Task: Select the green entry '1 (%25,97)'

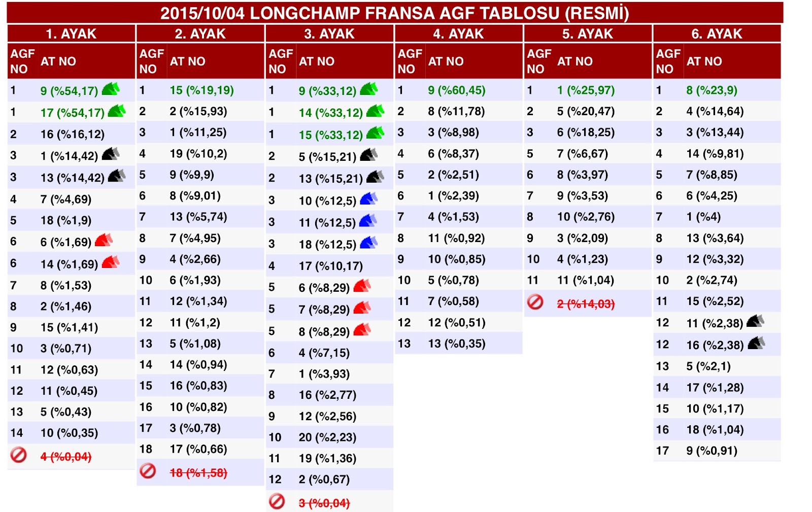Action: pyautogui.click(x=586, y=90)
